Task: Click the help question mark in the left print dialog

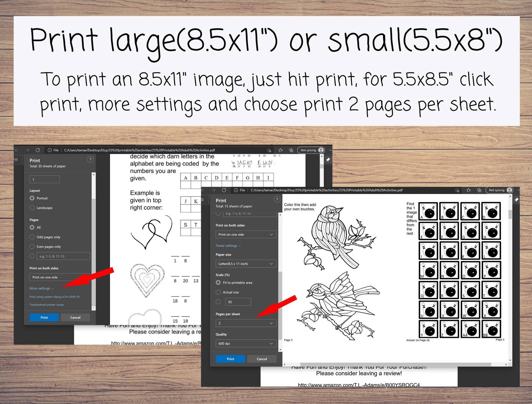Action: [x=90, y=160]
